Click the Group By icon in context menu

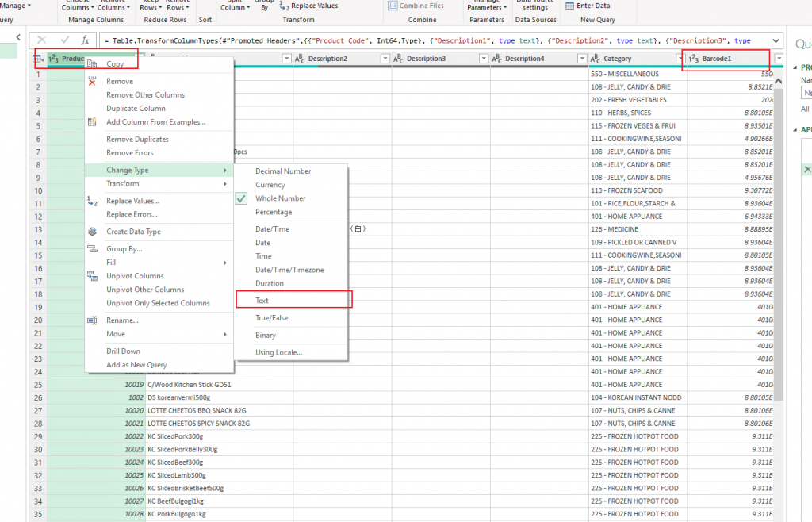[x=92, y=248]
